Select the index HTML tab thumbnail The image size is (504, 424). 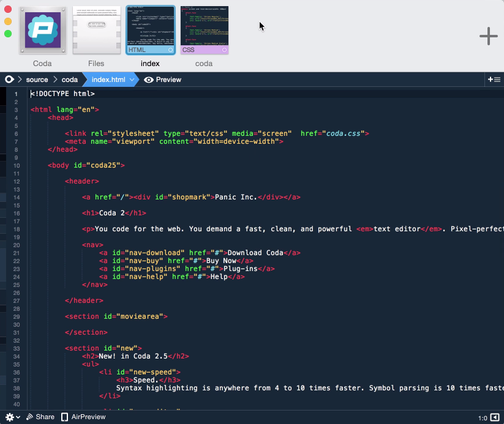coord(151,31)
